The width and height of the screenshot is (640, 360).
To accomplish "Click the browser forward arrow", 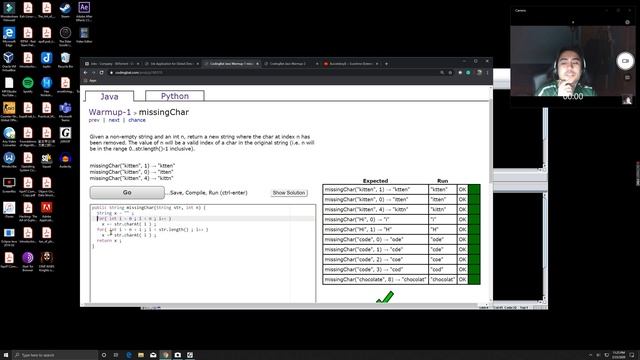I will [x=93, y=73].
